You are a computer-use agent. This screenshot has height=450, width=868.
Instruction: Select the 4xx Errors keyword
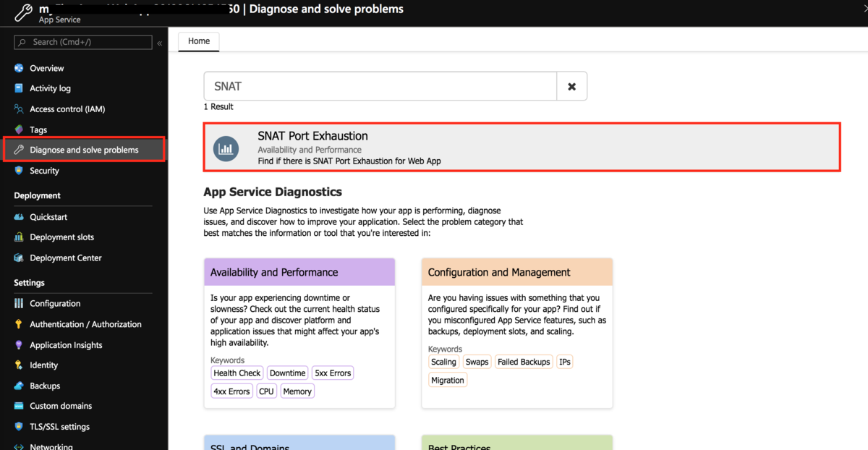[231, 391]
